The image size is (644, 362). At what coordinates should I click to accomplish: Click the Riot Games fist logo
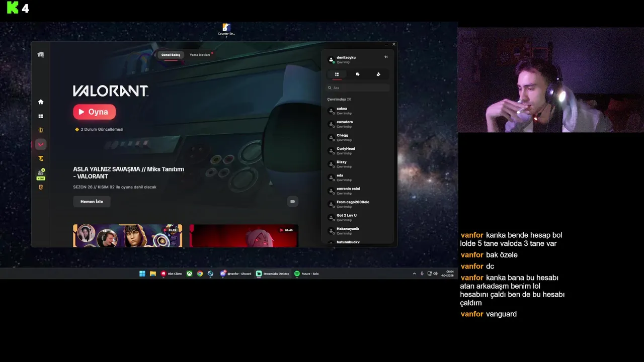click(41, 55)
